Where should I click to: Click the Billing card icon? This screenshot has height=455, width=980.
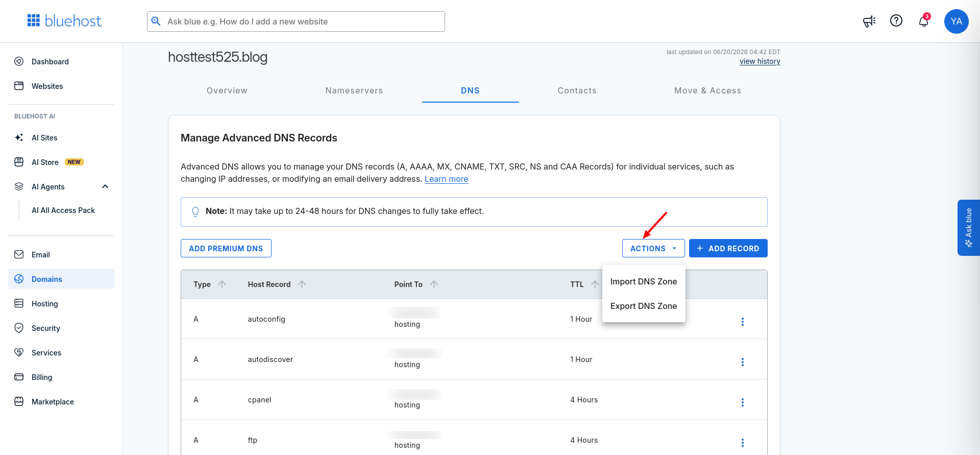point(19,377)
